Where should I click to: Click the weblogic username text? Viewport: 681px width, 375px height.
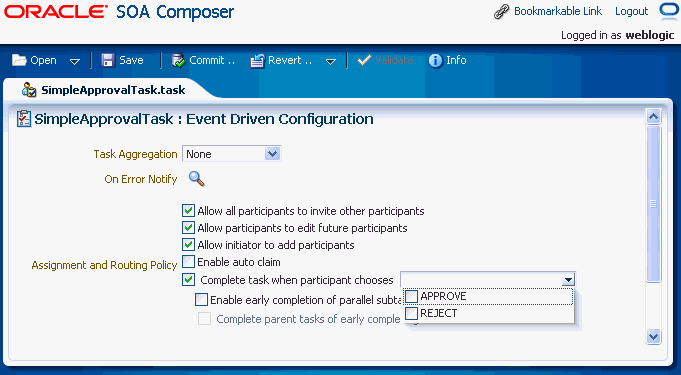(x=650, y=35)
